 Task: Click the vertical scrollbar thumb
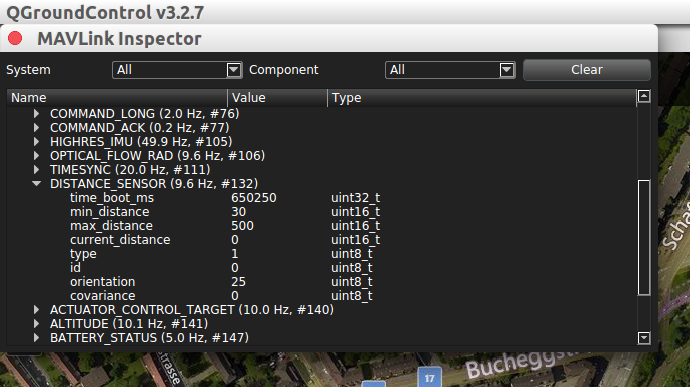pyautogui.click(x=644, y=237)
